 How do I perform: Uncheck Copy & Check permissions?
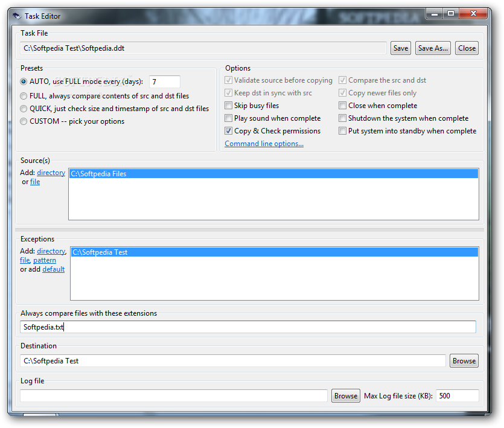click(x=229, y=131)
